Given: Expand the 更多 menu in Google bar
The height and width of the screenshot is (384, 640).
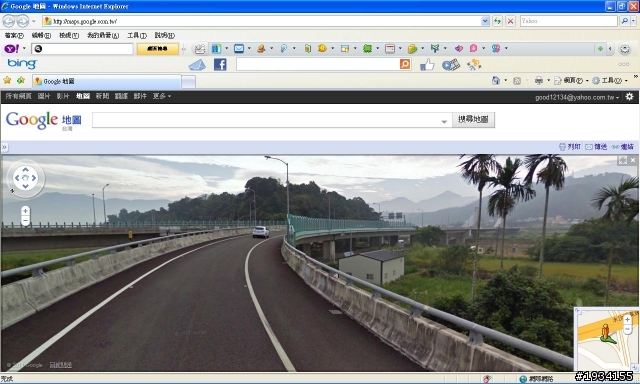Looking at the screenshot, I should coord(162,96).
